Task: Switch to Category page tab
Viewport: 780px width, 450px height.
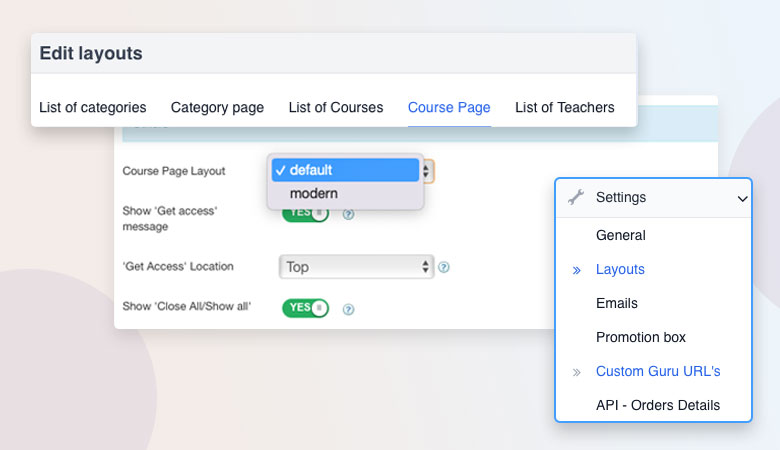Action: [217, 107]
